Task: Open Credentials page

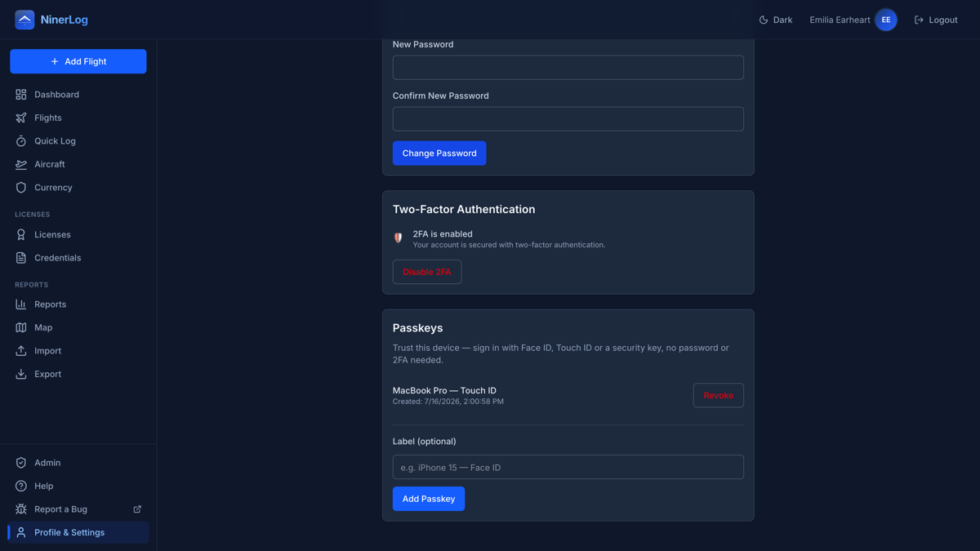Action: (x=78, y=258)
